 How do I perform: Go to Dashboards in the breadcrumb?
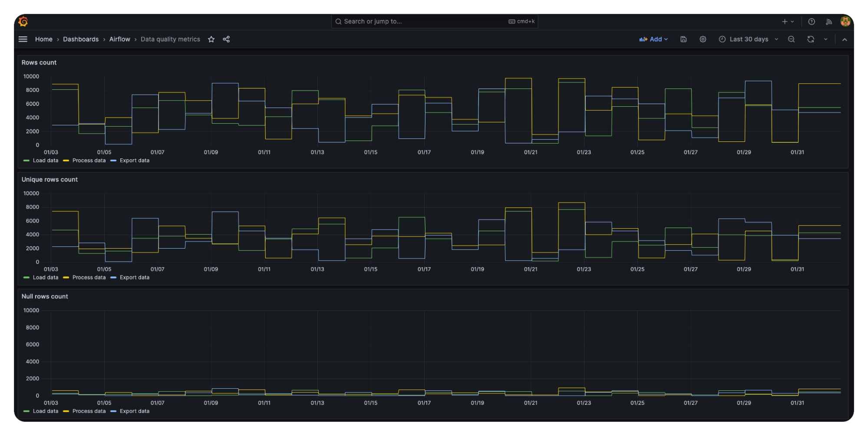click(81, 39)
